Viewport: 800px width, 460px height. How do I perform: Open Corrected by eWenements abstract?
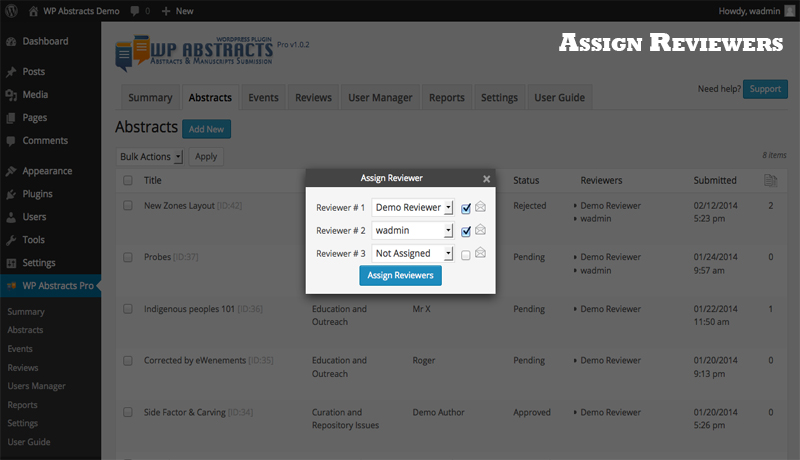pyautogui.click(x=195, y=360)
